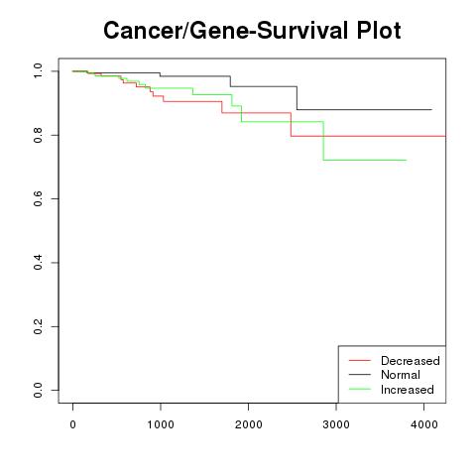Click the 0.0 y-axis tick label
Image resolution: width=476 pixels, height=476 pixels.
[x=38, y=390]
